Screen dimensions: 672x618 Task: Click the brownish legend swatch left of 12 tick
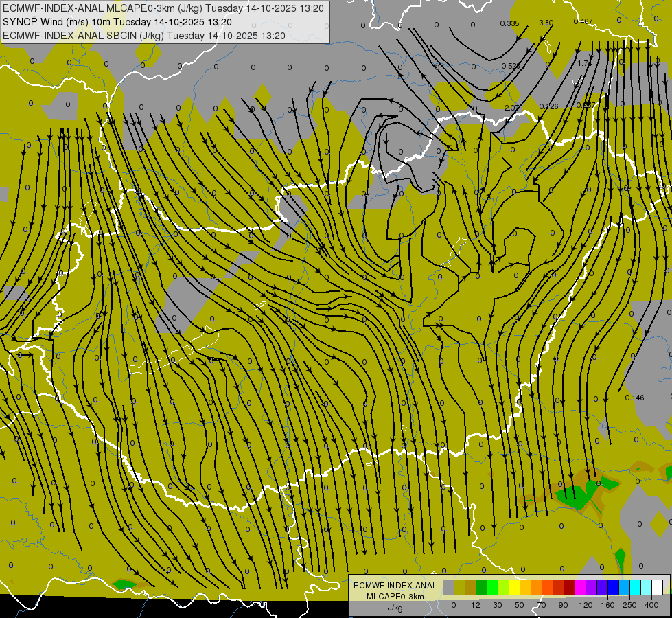[471, 587]
